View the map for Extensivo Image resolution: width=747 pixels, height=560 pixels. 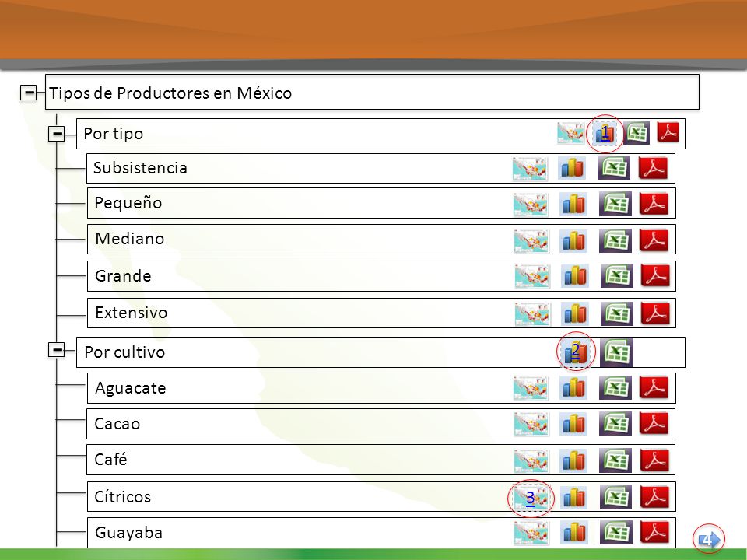(532, 314)
